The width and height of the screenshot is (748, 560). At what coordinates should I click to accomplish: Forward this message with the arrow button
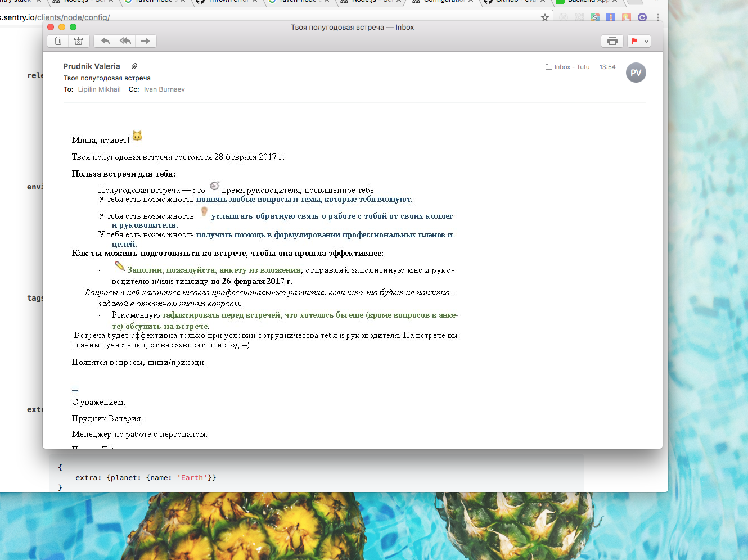coord(146,41)
